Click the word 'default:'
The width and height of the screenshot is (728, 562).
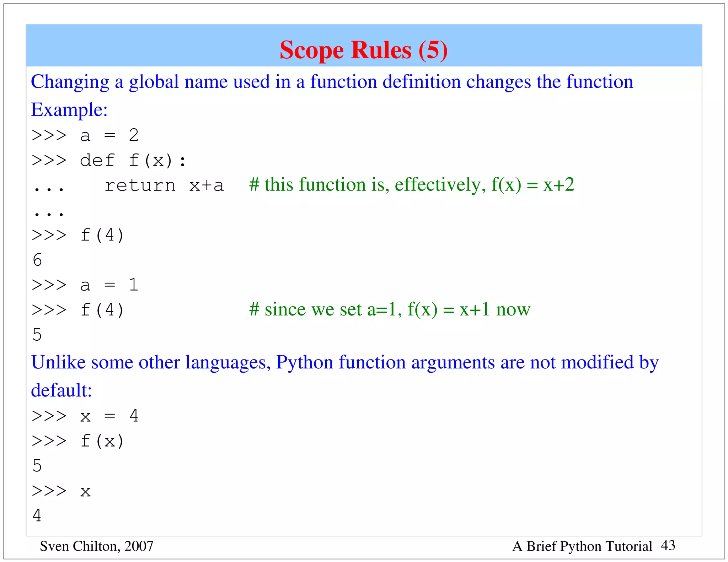(x=61, y=390)
